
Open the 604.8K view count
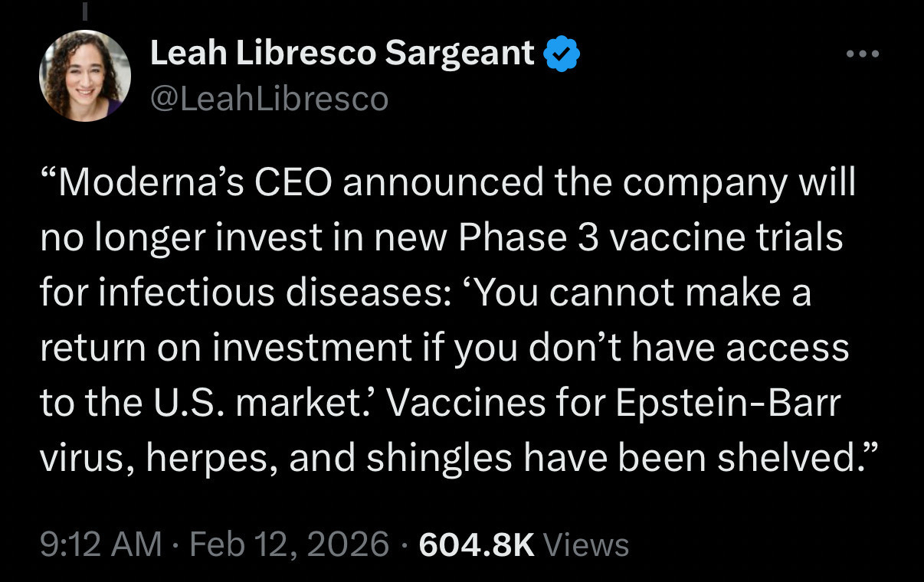[477, 544]
